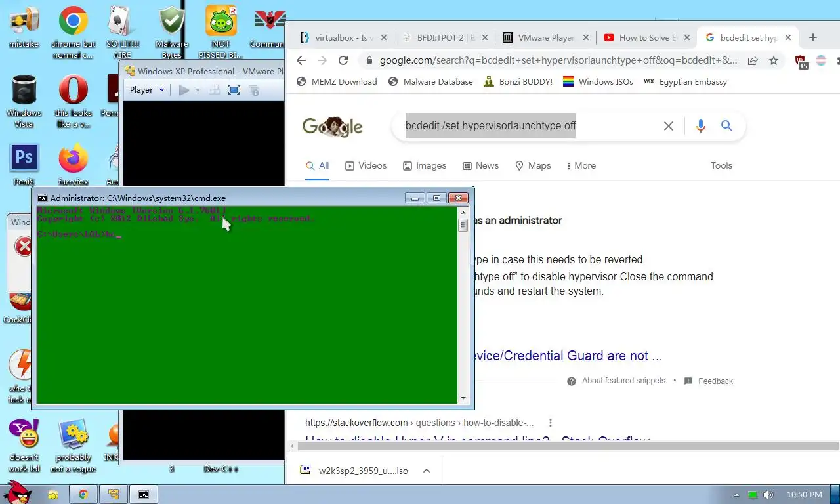Open the VMware Player menu dropdown
The width and height of the screenshot is (840, 504).
[x=146, y=90]
